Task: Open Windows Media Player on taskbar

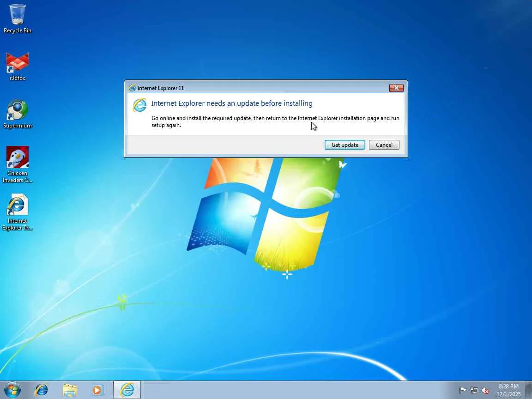Action: [97, 390]
